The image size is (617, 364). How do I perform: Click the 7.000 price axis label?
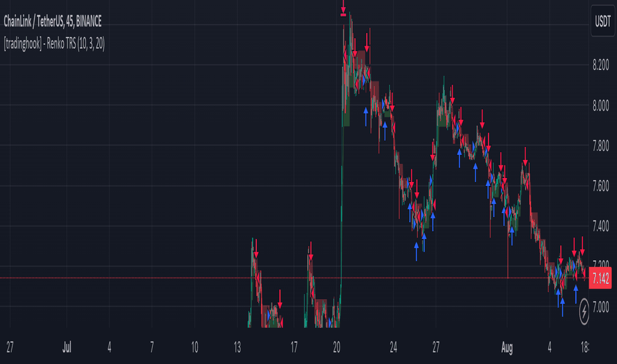click(601, 307)
